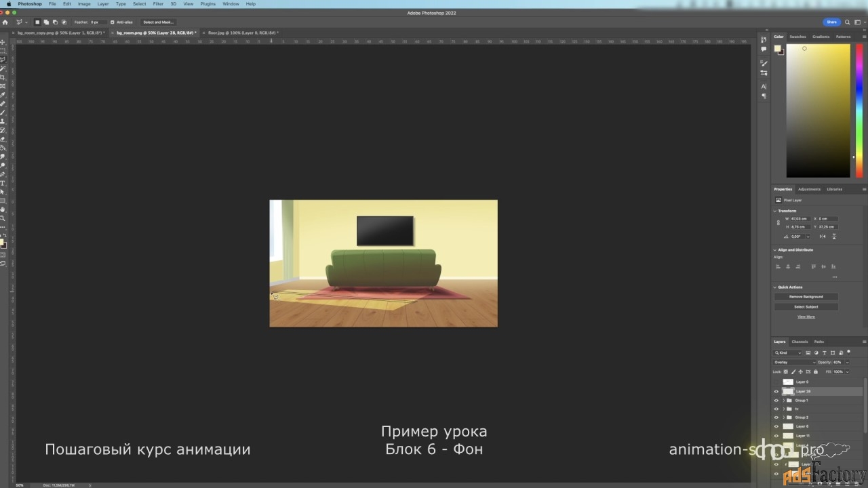Select the Type tool
Image resolution: width=868 pixels, height=488 pixels.
(3, 183)
